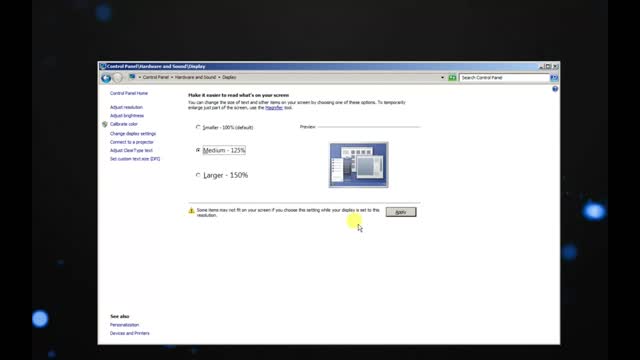The image size is (640, 360).
Task: Minimize the Display control panel window
Action: click(x=542, y=66)
